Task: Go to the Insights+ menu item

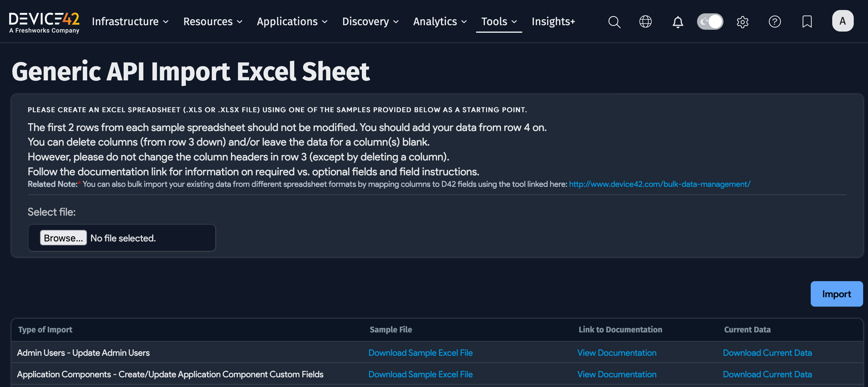Action: click(x=553, y=22)
